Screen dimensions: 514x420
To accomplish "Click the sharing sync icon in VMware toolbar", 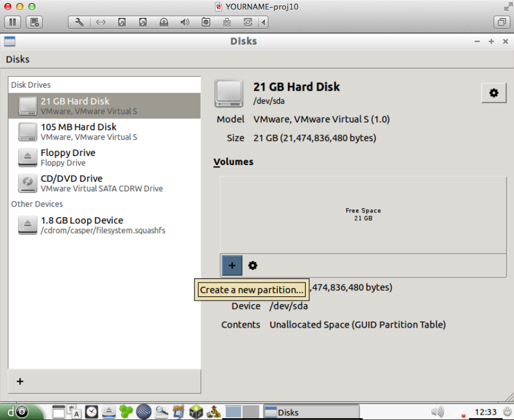I will (248, 22).
